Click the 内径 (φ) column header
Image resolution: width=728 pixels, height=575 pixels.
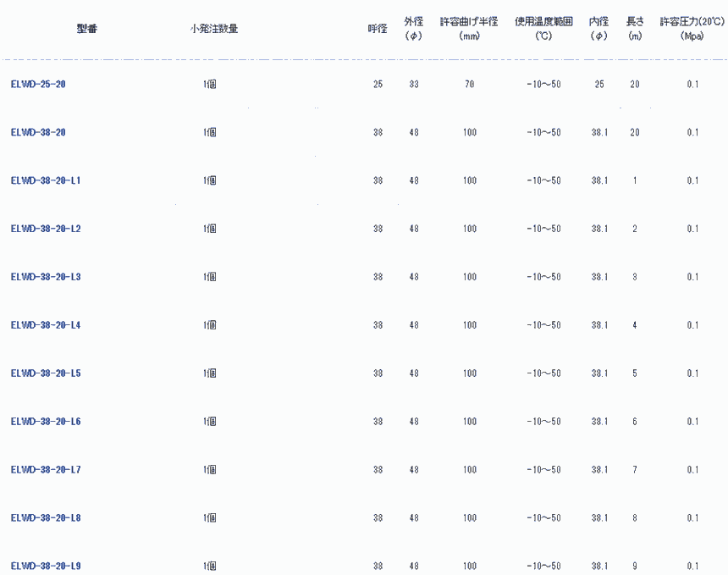[599, 30]
